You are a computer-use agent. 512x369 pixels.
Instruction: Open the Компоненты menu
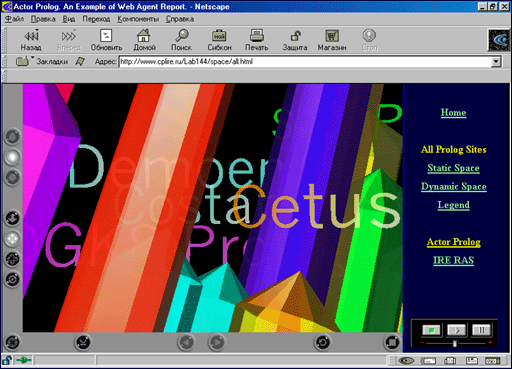[x=138, y=19]
